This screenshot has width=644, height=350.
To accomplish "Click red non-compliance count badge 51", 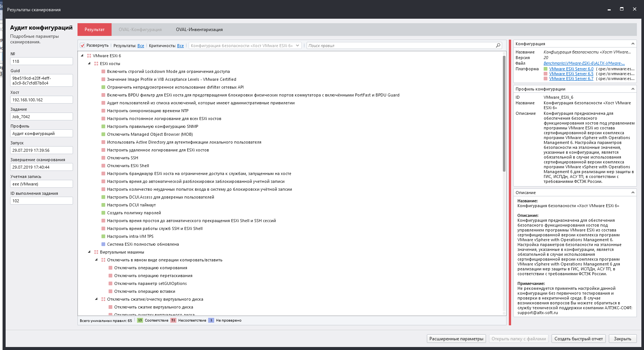I will pyautogui.click(x=173, y=320).
